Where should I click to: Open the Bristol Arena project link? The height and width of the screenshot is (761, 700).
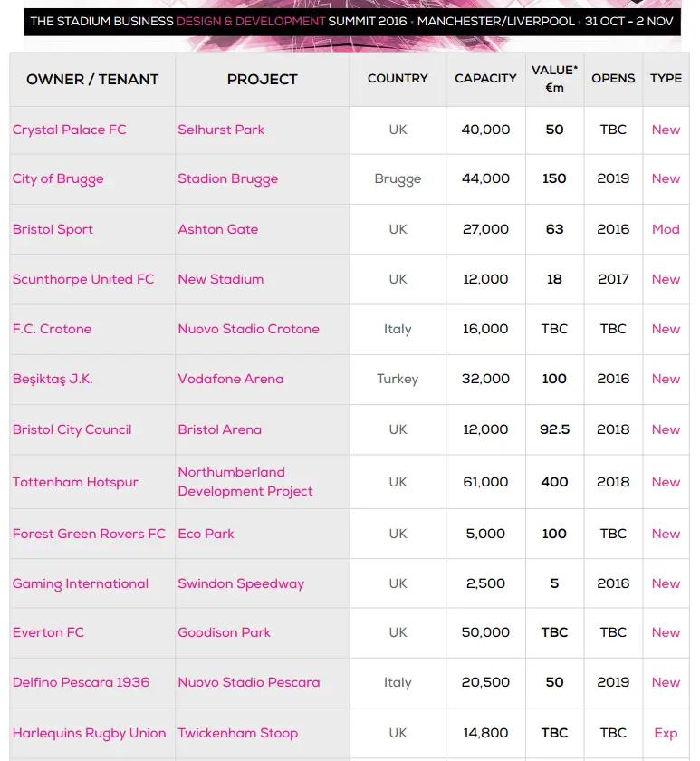tap(219, 429)
